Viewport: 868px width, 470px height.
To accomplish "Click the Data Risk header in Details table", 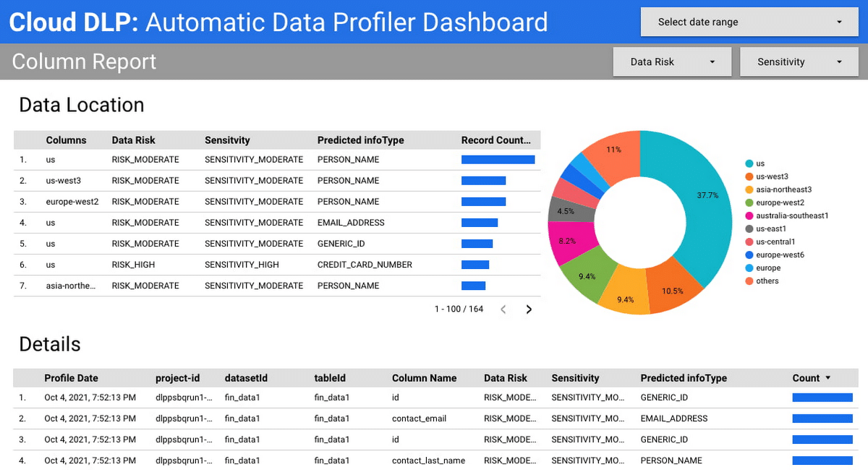I will click(x=506, y=378).
